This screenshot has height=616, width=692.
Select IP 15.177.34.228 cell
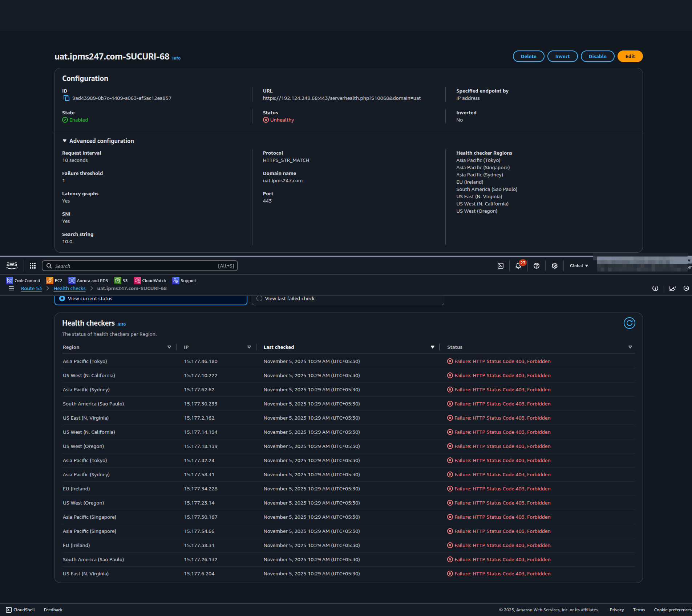point(201,489)
